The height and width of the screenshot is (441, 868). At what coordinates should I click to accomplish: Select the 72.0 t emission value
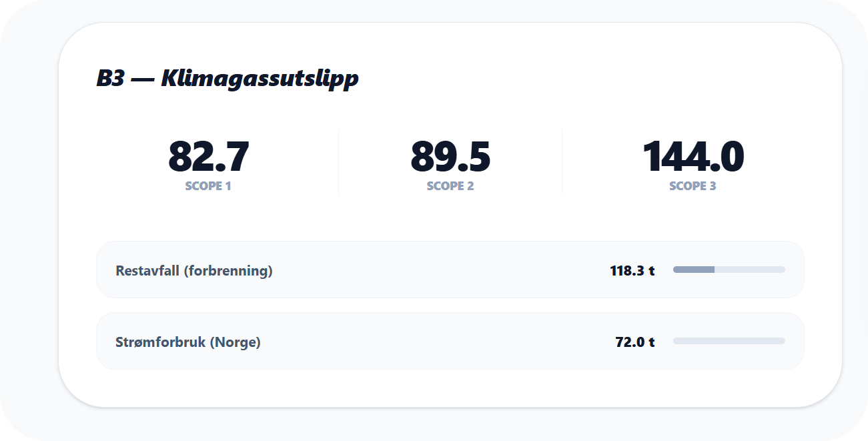pyautogui.click(x=634, y=341)
